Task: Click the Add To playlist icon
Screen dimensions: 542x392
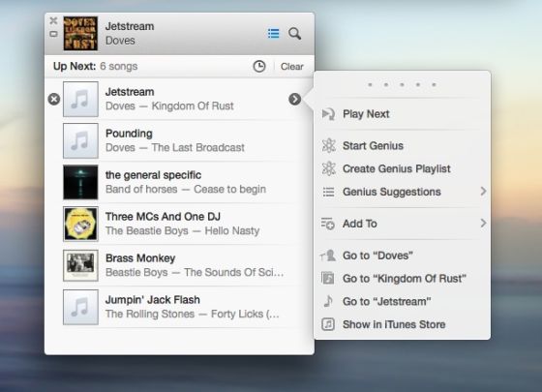Action: pos(328,224)
